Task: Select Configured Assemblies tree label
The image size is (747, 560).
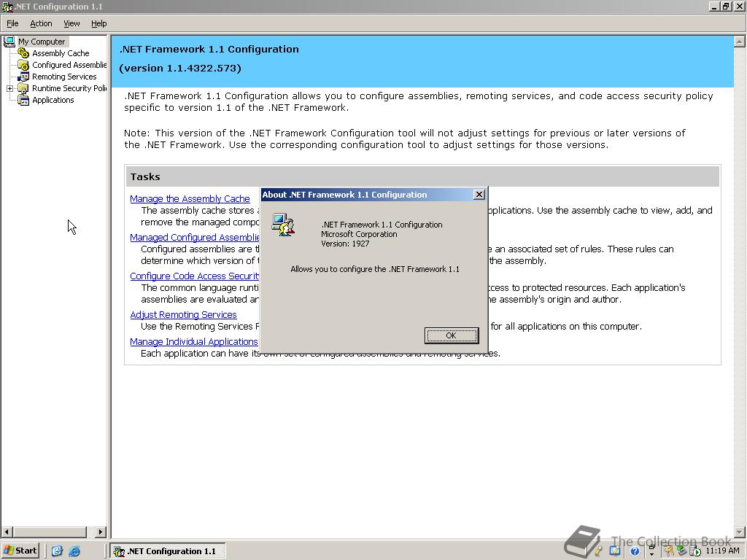Action: (x=69, y=65)
